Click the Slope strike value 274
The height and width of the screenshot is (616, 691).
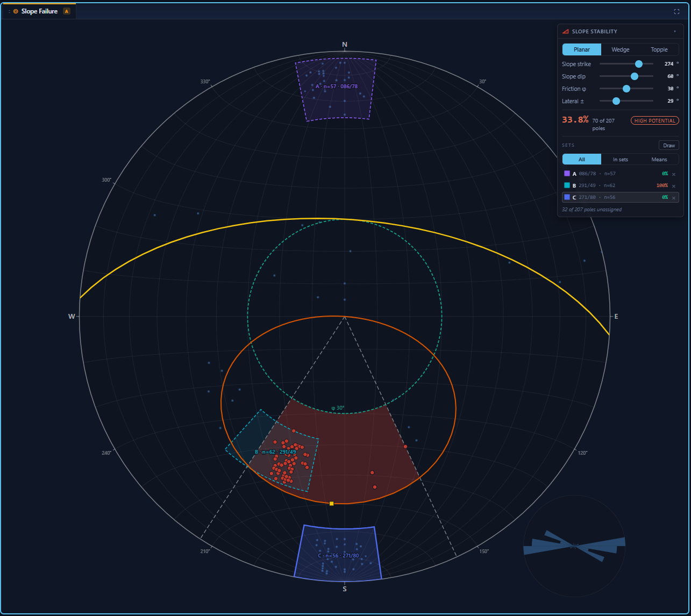click(x=669, y=64)
